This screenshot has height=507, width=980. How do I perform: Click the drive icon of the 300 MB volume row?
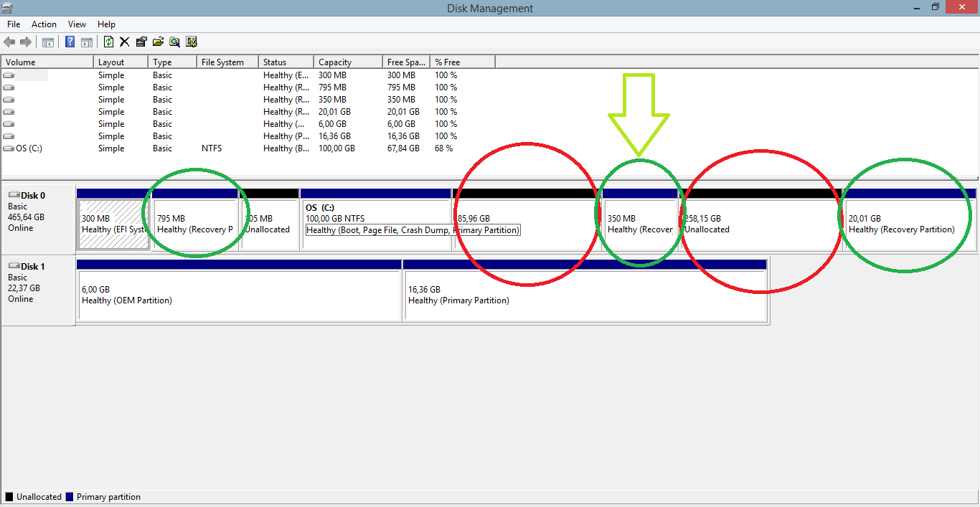point(9,75)
